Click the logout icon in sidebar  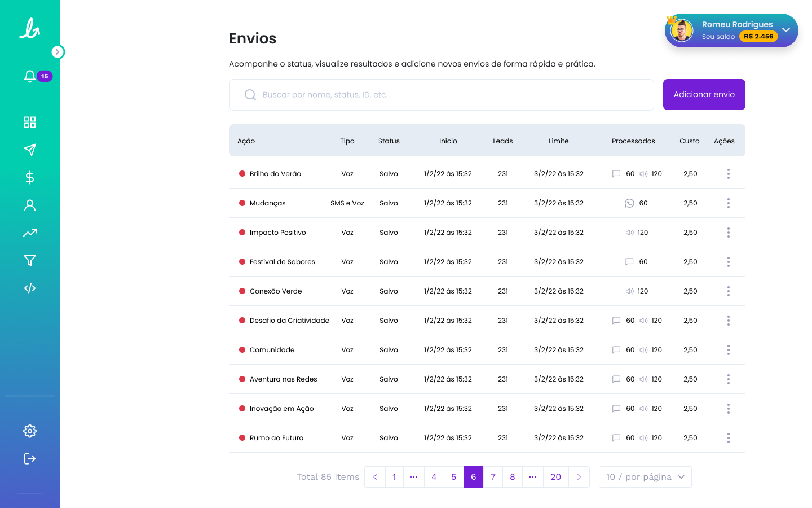tap(30, 458)
